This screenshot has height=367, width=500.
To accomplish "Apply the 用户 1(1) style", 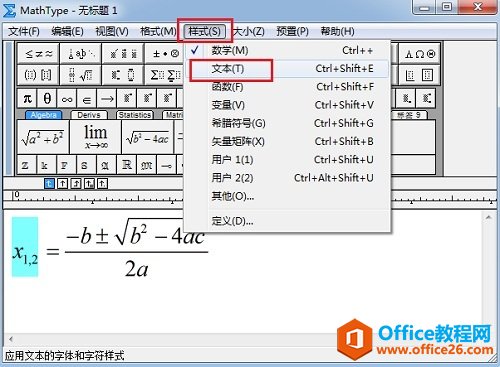I will (287, 160).
